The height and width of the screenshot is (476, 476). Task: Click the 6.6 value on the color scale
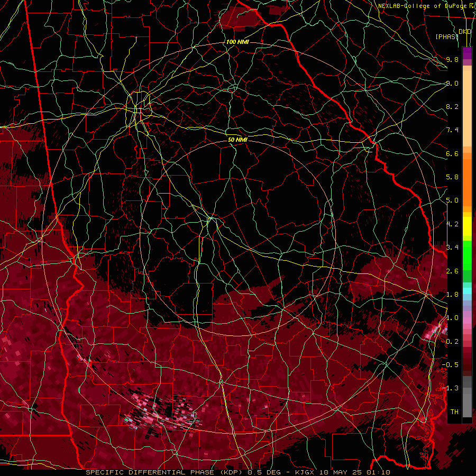click(x=452, y=153)
